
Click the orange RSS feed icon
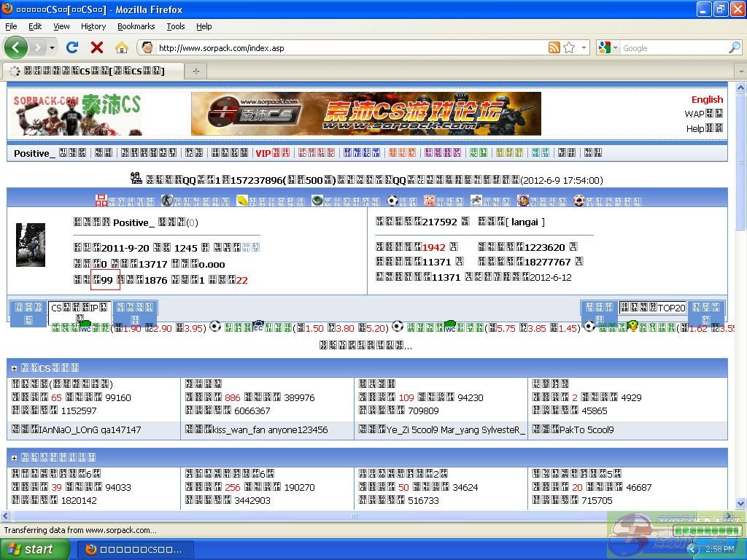(554, 47)
